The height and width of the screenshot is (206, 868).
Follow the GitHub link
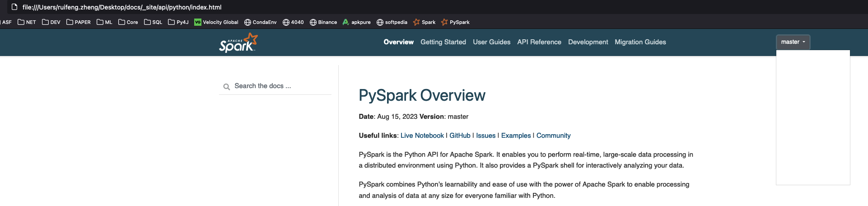pyautogui.click(x=460, y=136)
